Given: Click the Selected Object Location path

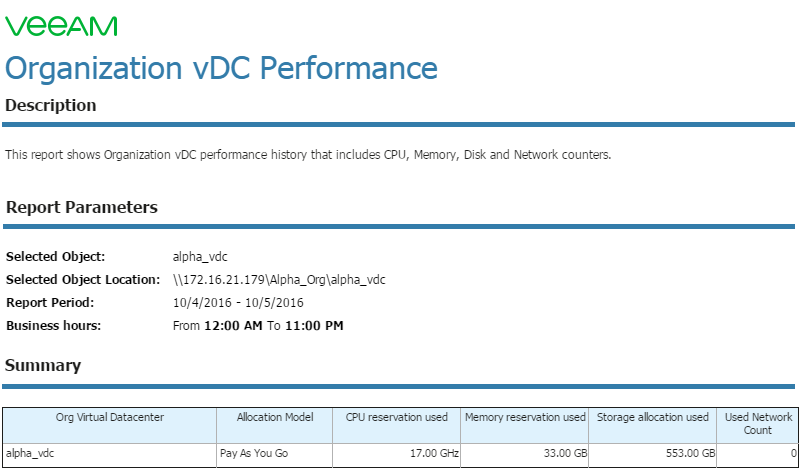Looking at the screenshot, I should coord(279,280).
